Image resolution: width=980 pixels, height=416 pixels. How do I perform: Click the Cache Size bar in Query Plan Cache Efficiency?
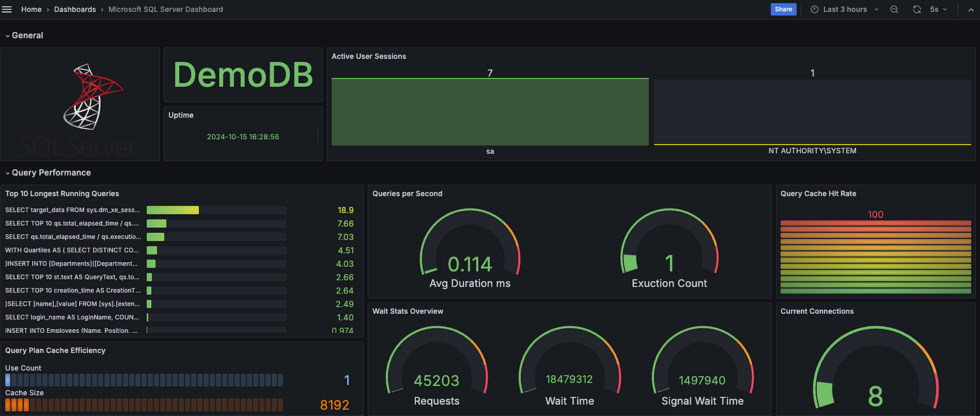143,404
